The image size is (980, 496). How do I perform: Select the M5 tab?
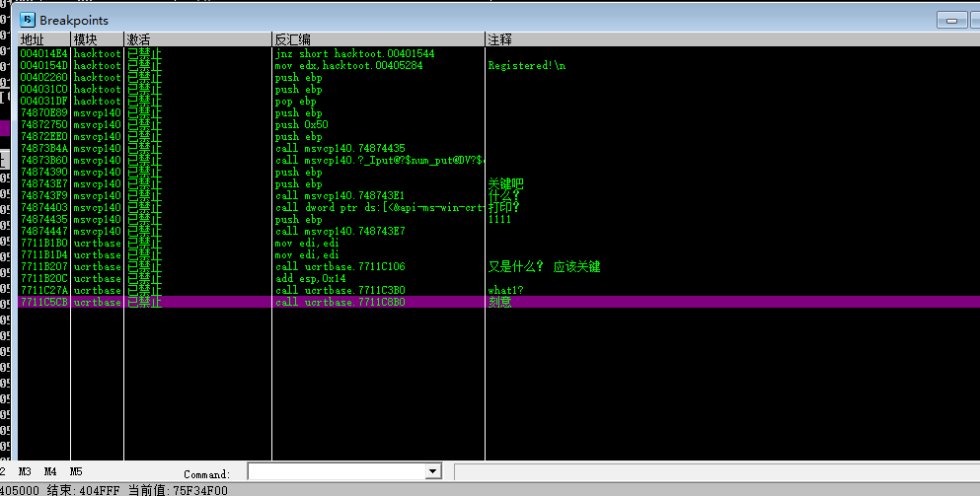(x=76, y=472)
